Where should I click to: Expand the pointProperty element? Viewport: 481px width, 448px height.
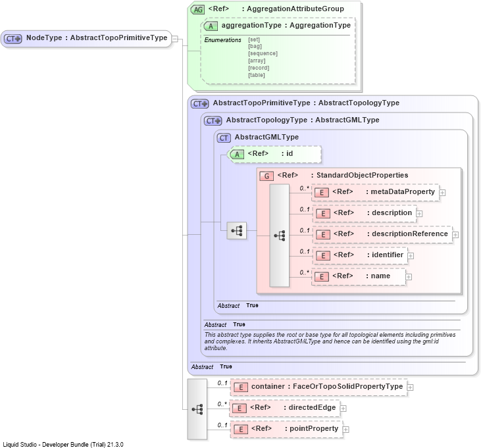[345, 430]
